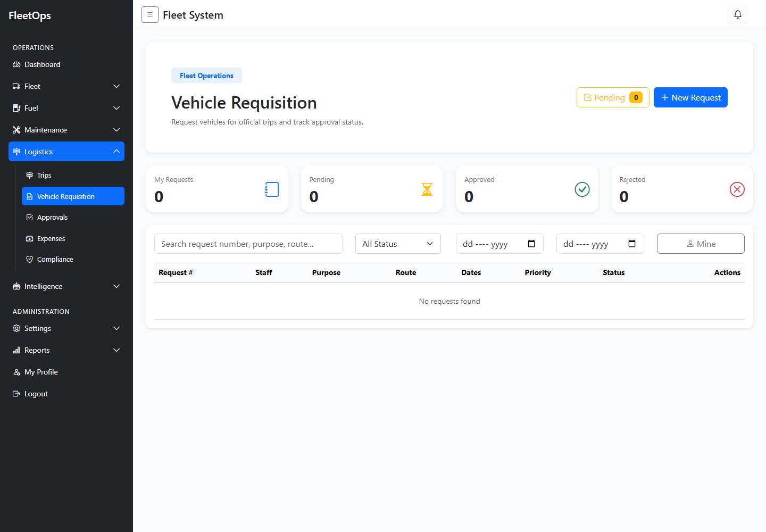
Task: Click the Compliance shield icon
Action: 30,259
